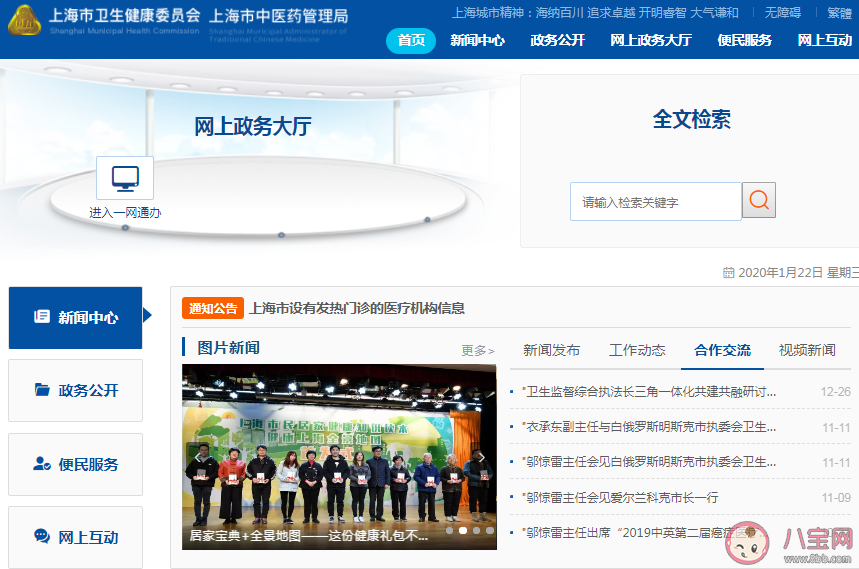Click the 繁體 language switch link
The width and height of the screenshot is (859, 569).
(x=839, y=13)
